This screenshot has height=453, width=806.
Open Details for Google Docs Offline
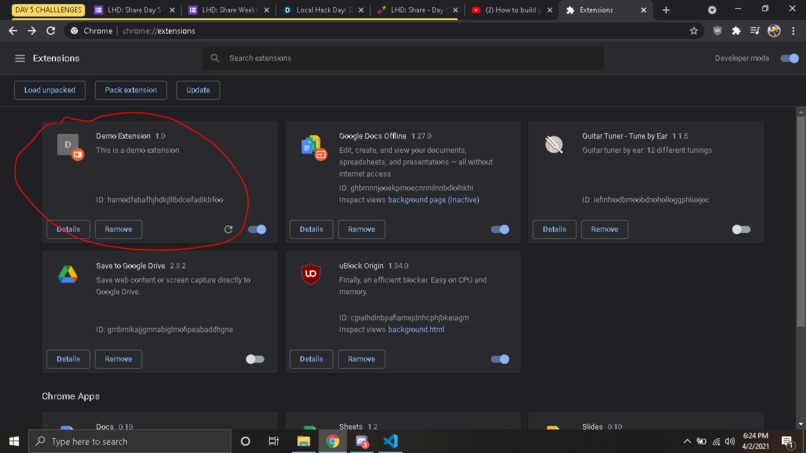coord(311,229)
